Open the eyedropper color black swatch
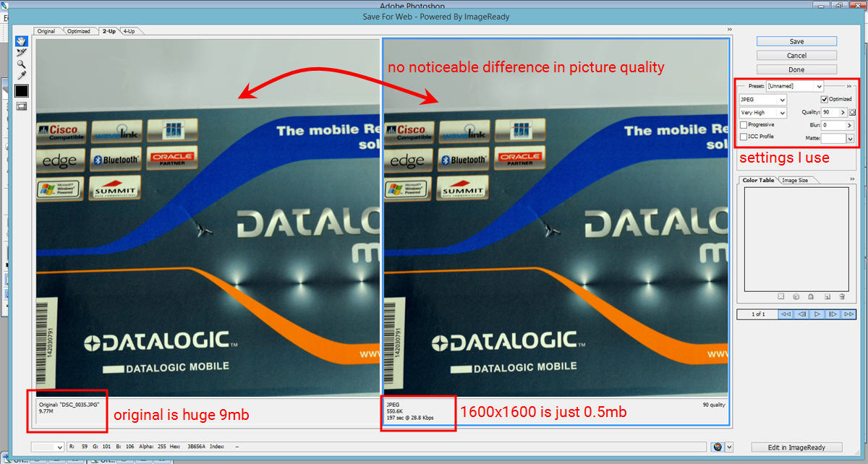 (22, 91)
